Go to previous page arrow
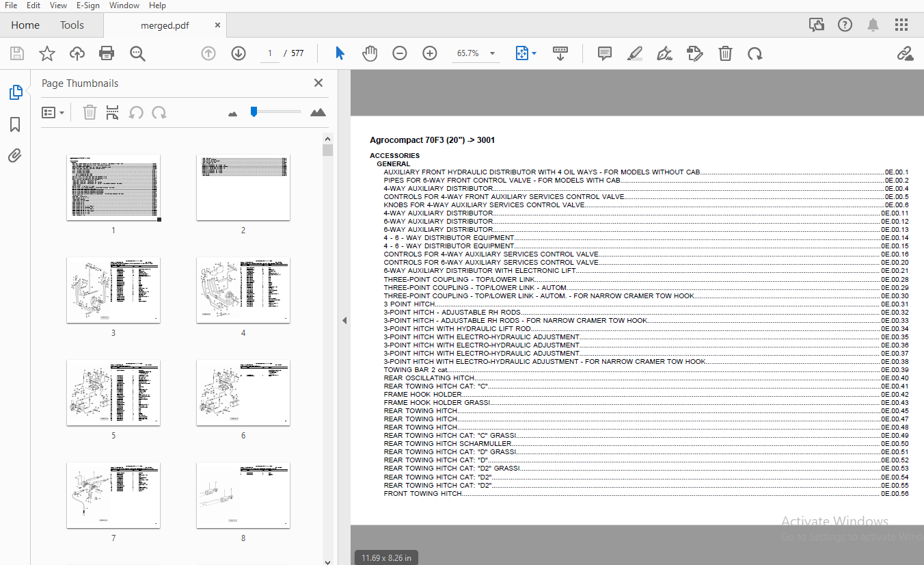 coord(208,53)
